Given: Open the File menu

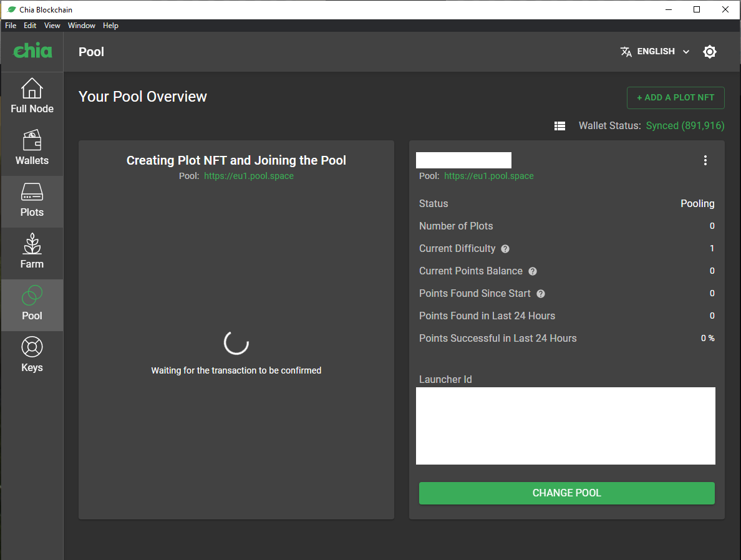Looking at the screenshot, I should (x=11, y=26).
